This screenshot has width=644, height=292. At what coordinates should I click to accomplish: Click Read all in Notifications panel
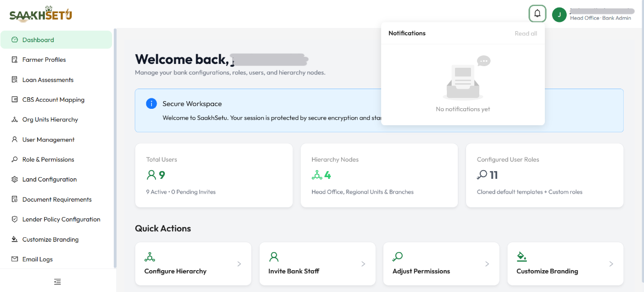pyautogui.click(x=526, y=33)
